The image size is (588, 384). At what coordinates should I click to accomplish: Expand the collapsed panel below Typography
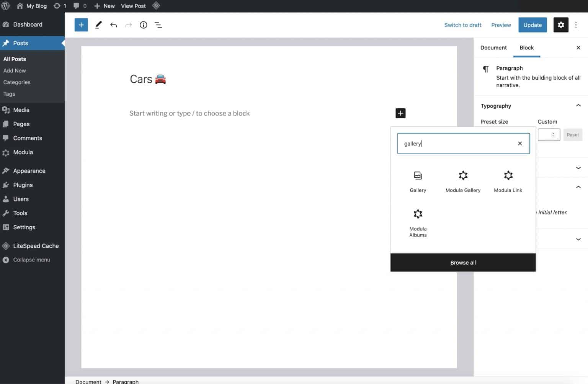click(x=578, y=168)
